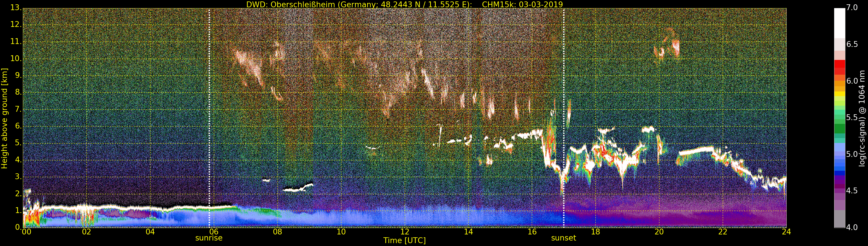
Task: Click the 'Height above ground [km]' label
Action: click(x=4, y=118)
